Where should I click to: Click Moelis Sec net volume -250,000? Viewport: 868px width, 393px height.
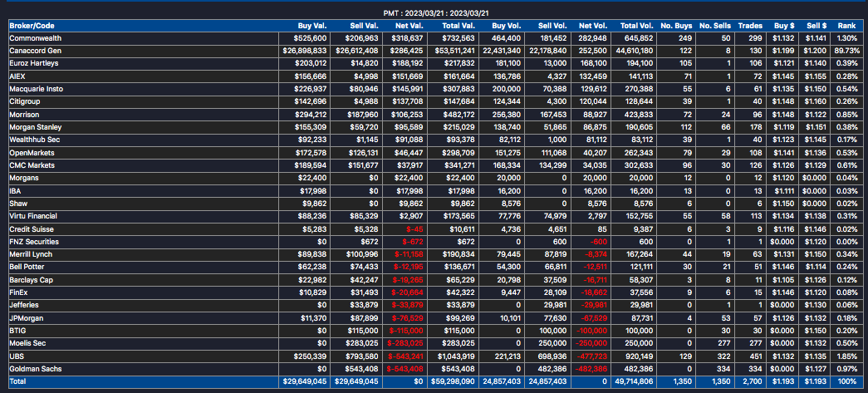pyautogui.click(x=592, y=344)
